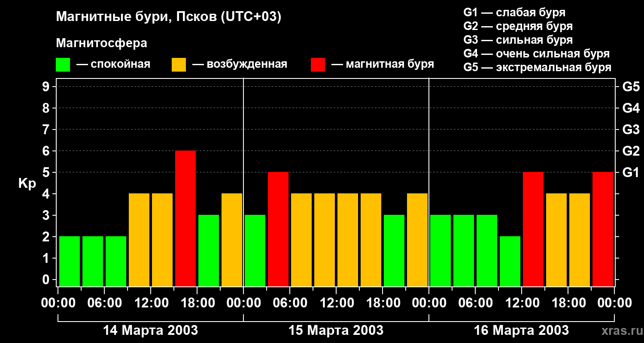Click the G2 label on the right axis
The width and height of the screenshot is (644, 343).
(631, 151)
